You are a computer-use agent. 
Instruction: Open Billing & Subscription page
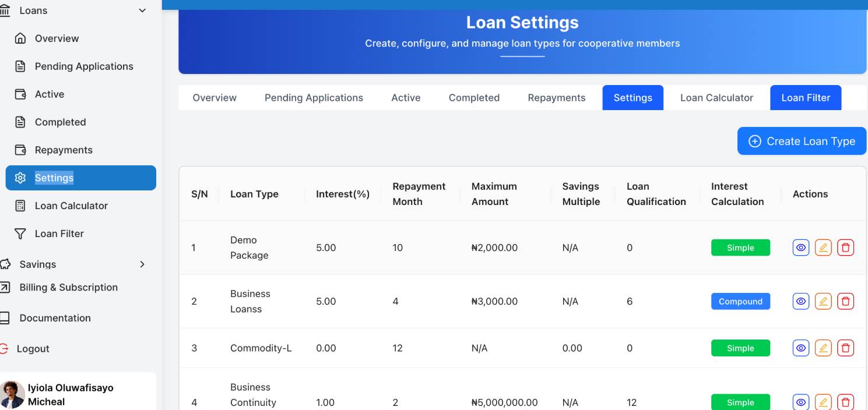tap(68, 287)
